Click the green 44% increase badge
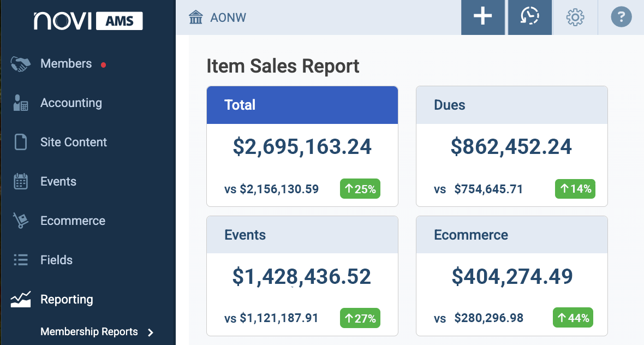 (573, 318)
